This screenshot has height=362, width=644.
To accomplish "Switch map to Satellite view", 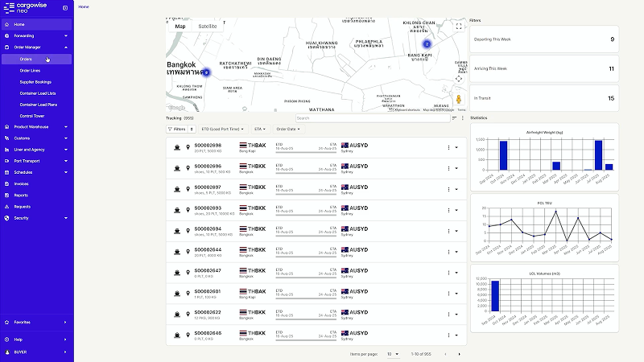I will pyautogui.click(x=208, y=27).
